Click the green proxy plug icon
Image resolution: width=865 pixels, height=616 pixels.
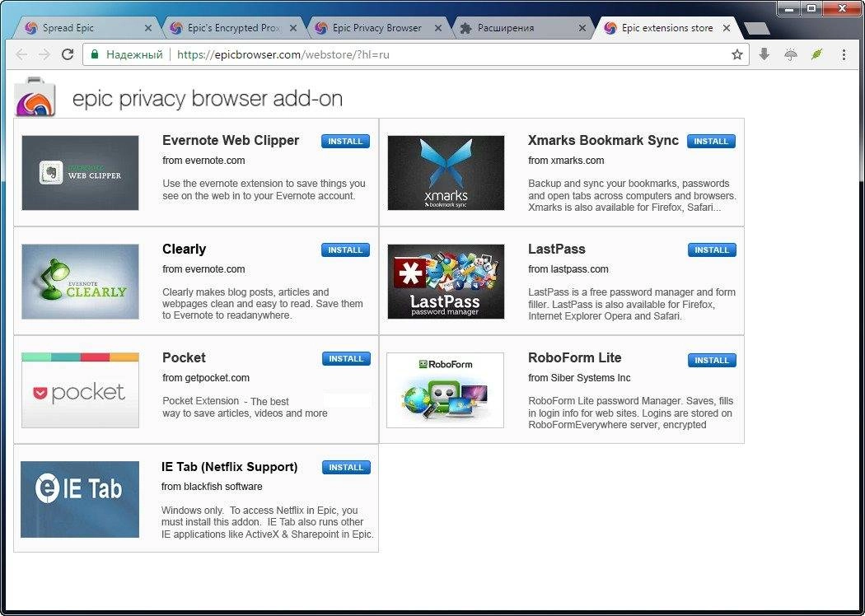pos(817,54)
